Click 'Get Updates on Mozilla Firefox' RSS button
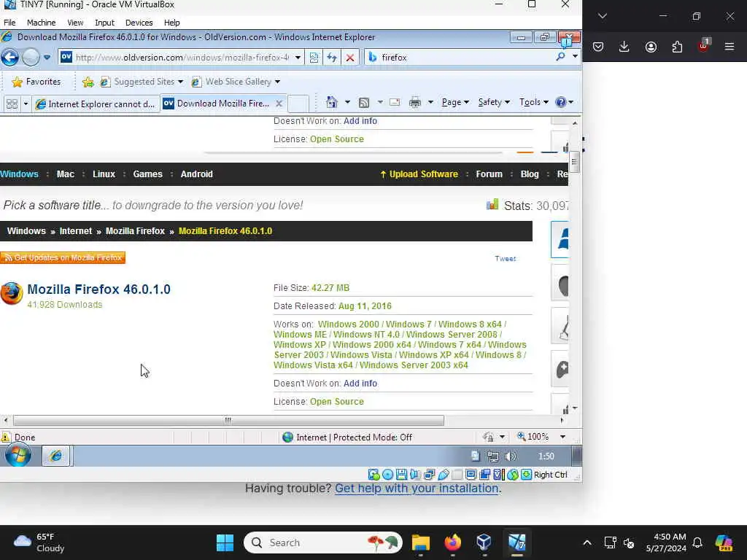747x560 pixels. 63,257
